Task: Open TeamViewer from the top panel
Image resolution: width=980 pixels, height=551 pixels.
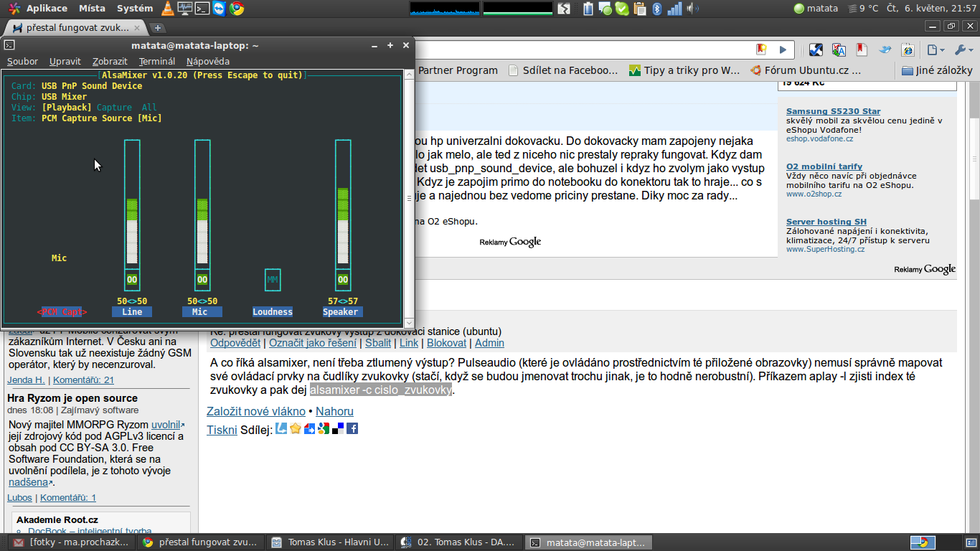Action: [220, 9]
